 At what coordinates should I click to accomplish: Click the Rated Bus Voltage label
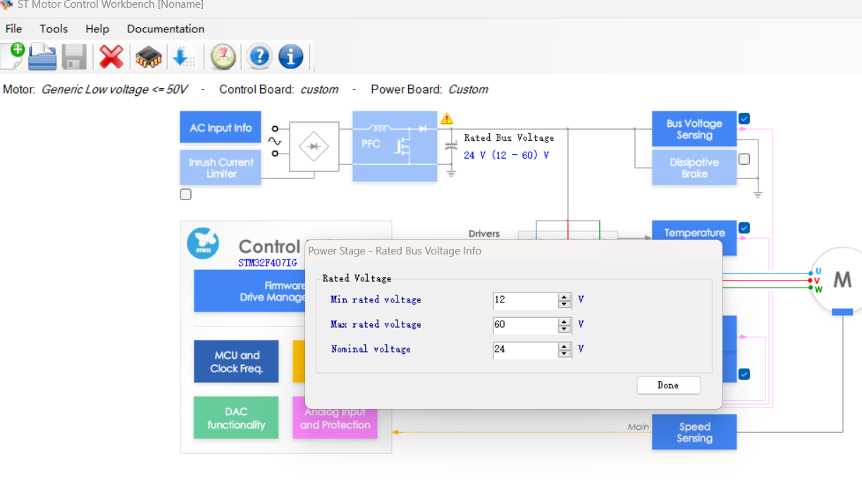tap(509, 138)
